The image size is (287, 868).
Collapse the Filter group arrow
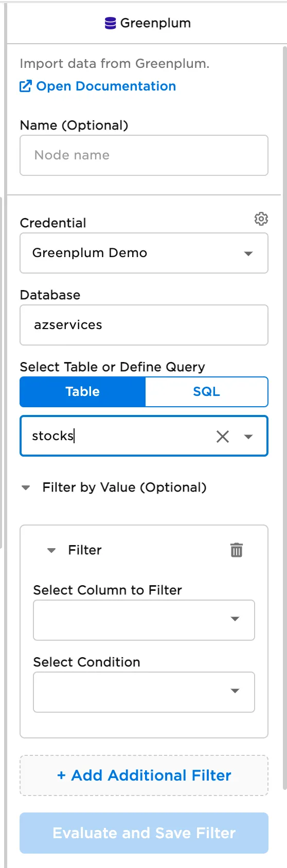click(x=51, y=550)
